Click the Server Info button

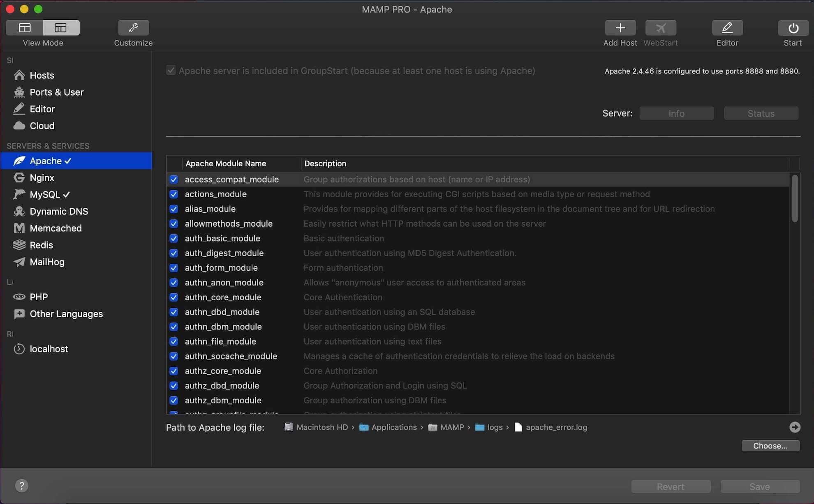point(676,113)
